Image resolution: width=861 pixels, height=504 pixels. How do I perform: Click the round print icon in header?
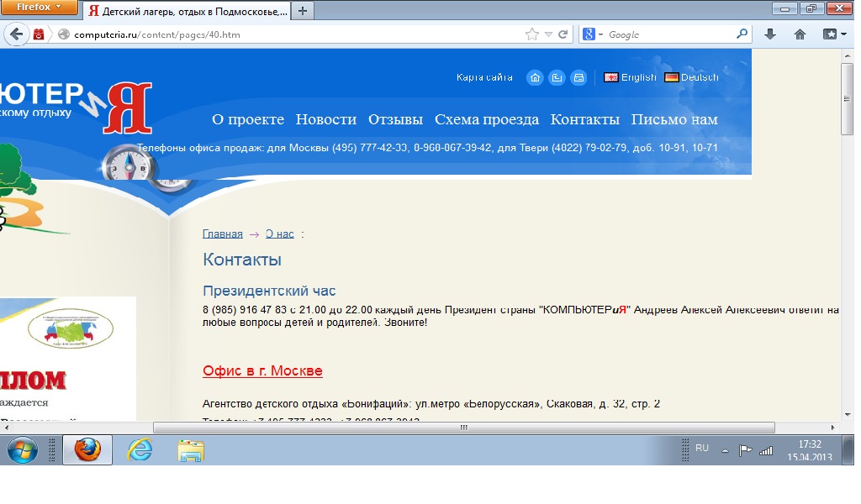pos(578,78)
